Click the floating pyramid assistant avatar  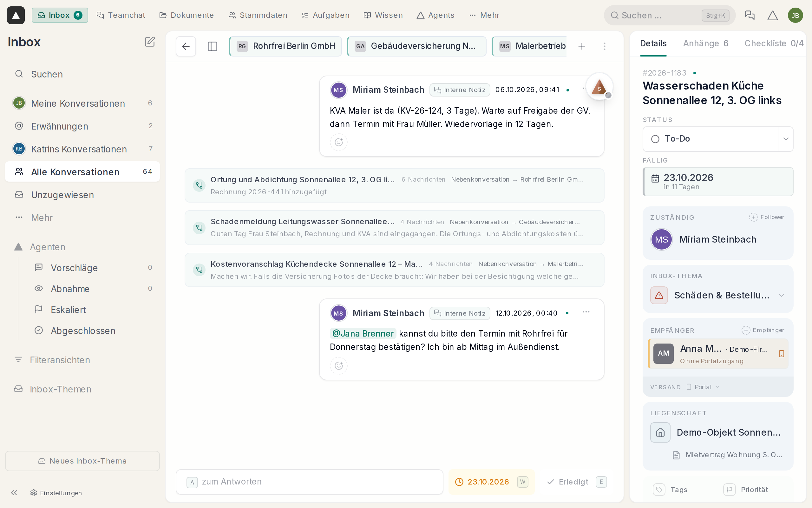tap(599, 87)
